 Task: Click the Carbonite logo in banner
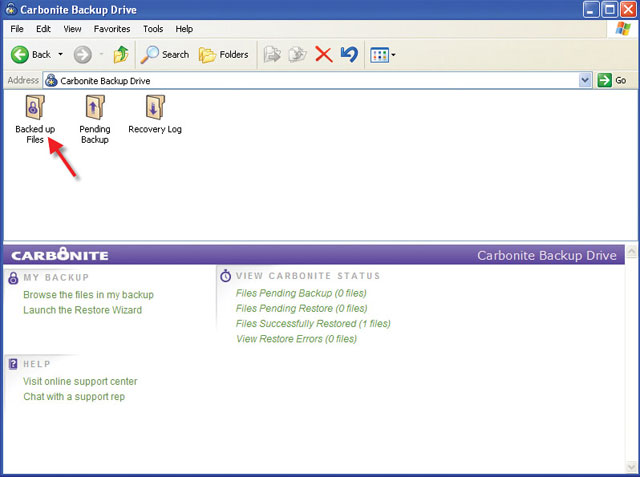click(60, 254)
